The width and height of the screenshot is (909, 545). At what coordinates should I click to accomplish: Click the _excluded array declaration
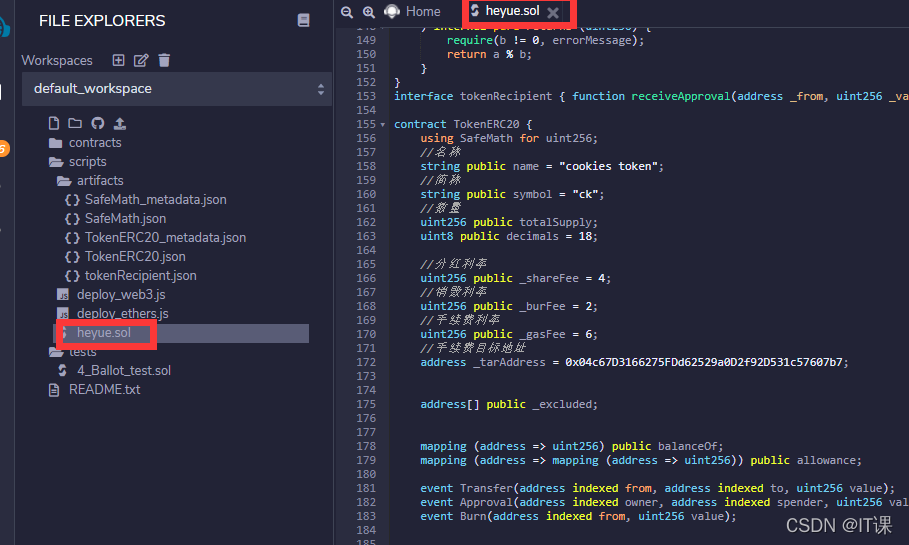(x=508, y=404)
